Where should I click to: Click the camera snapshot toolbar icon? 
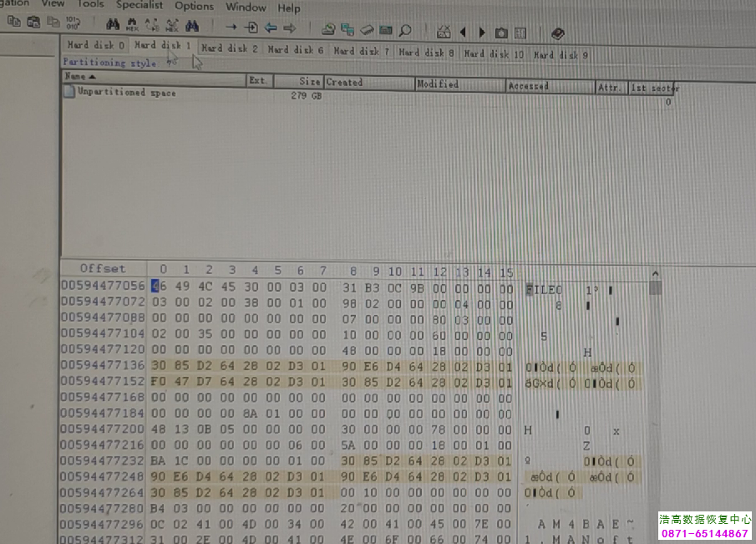click(500, 33)
